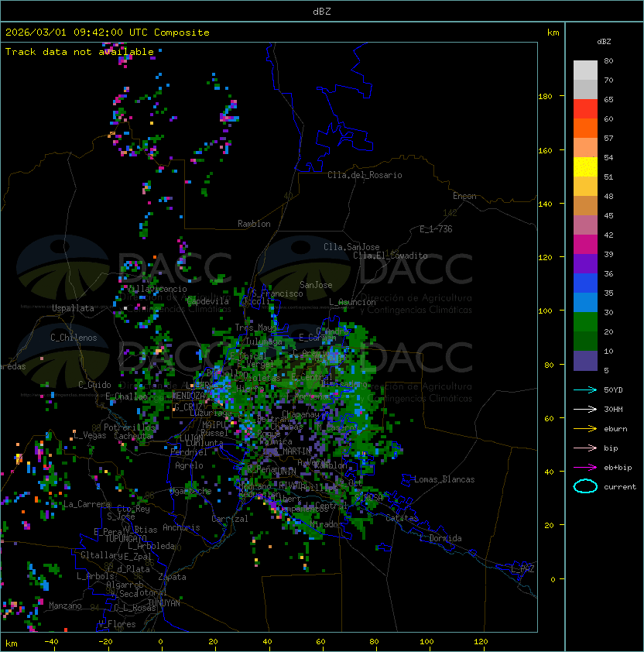Click the 'MENDOZA' city label

coord(188,396)
